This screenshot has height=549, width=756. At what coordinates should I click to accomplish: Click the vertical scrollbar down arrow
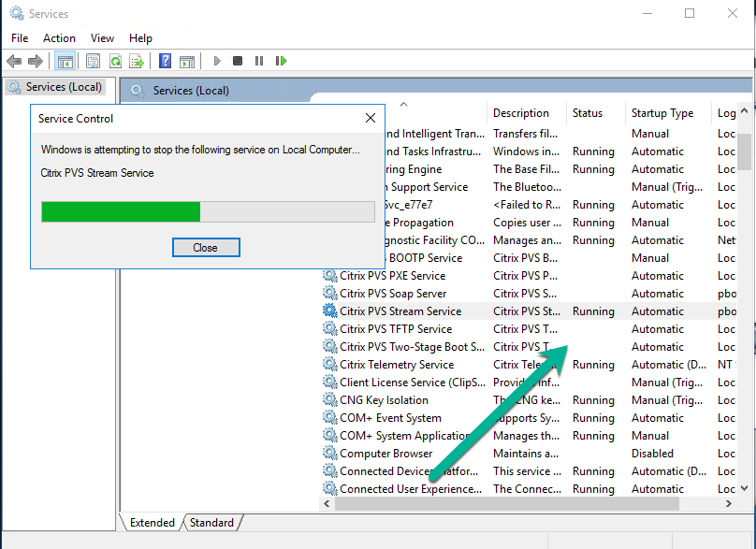744,489
